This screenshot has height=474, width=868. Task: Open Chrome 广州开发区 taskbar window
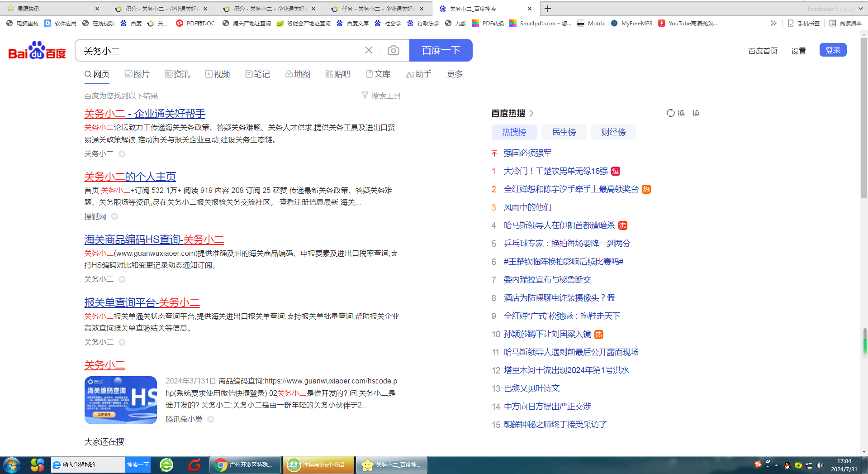coord(245,465)
